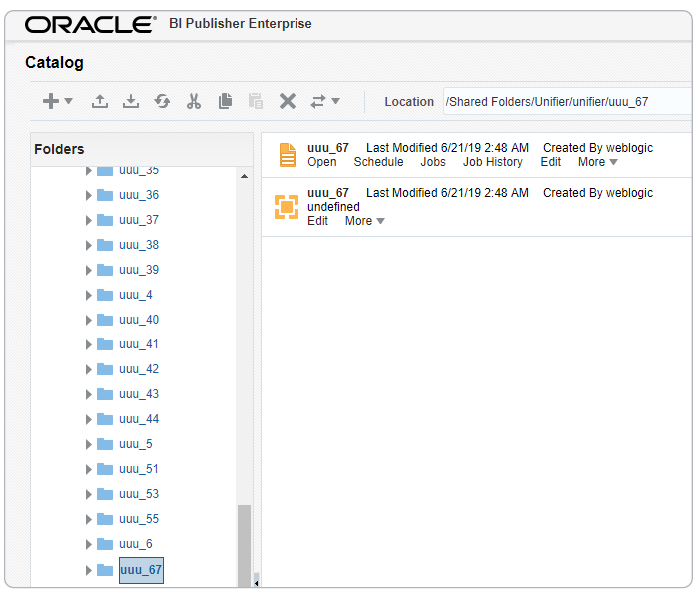Open the uuu_67 report via Open link
The image size is (698, 593).
tap(321, 162)
